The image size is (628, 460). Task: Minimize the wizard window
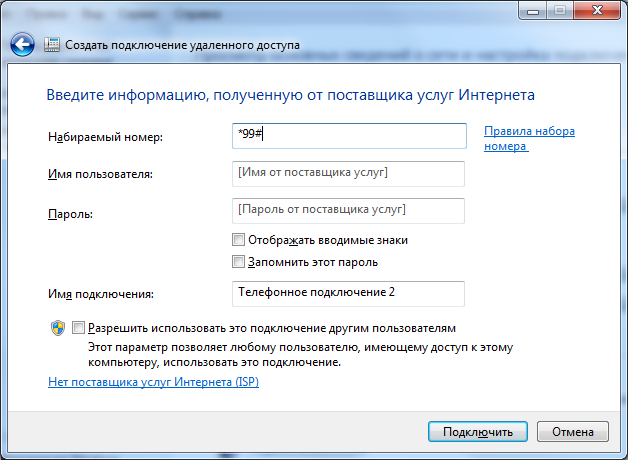coord(533,10)
